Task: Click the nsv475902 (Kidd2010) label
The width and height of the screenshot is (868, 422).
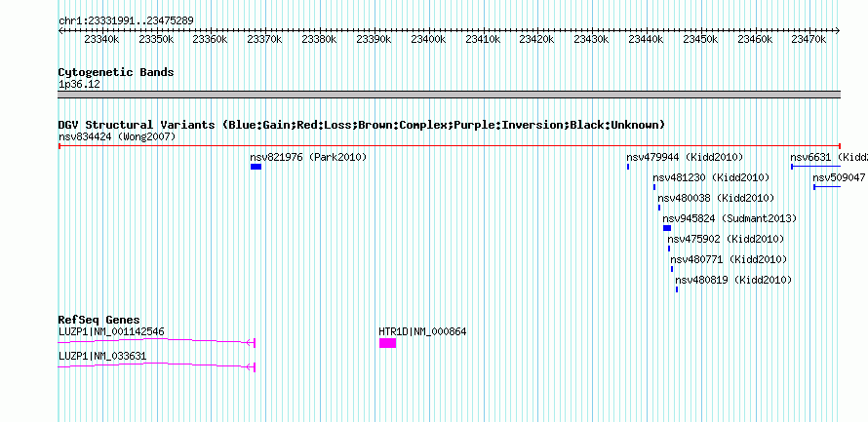Action: [x=726, y=239]
